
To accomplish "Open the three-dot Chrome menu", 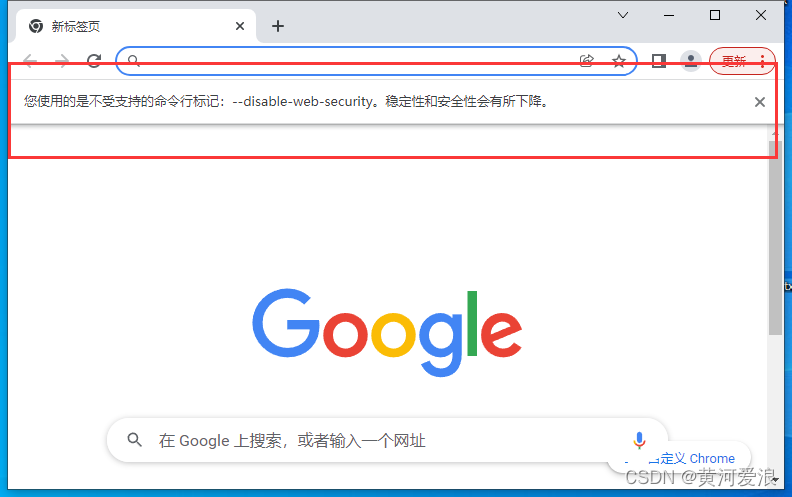I will click(763, 61).
